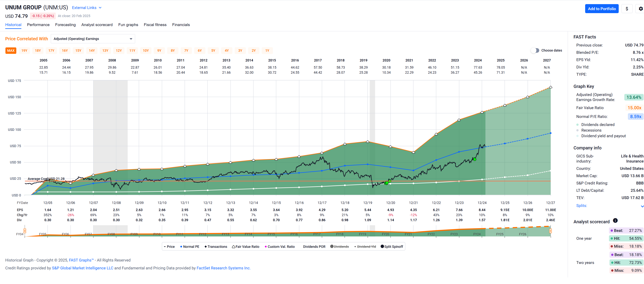
Task: Switch on the Choose dates toggle
Action: tap(535, 50)
